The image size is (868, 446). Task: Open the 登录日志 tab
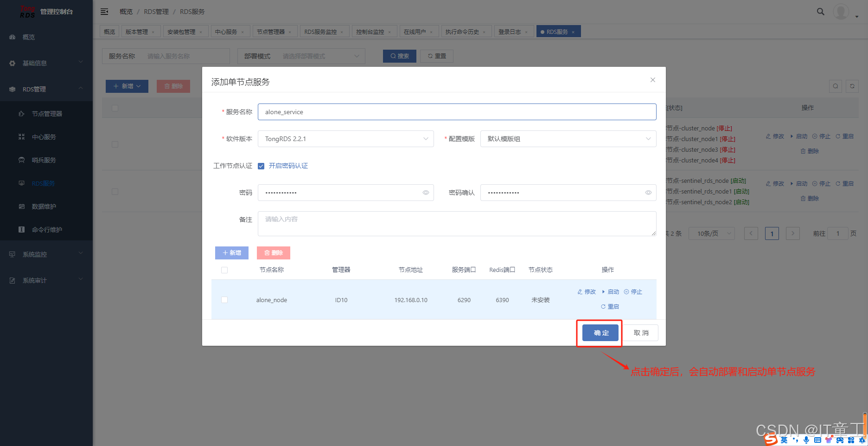click(510, 31)
